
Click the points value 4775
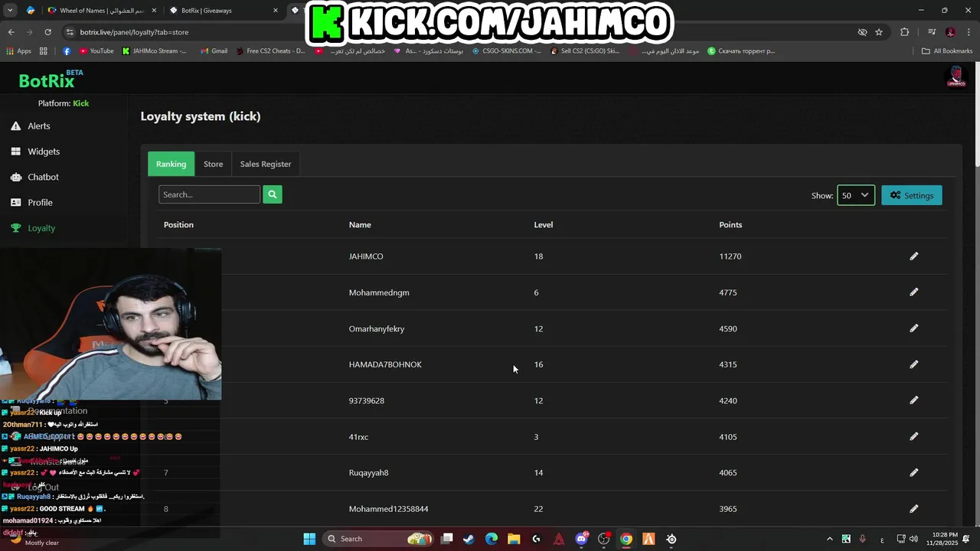[x=728, y=292]
